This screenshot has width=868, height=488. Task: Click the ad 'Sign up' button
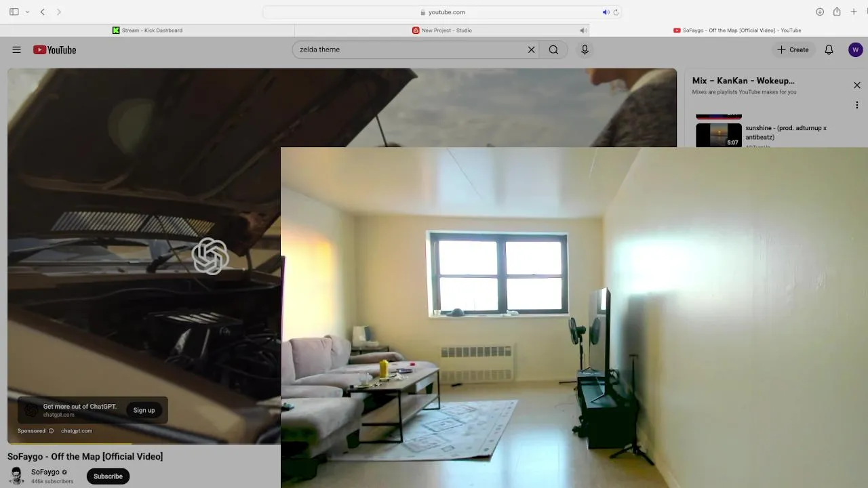(x=144, y=410)
